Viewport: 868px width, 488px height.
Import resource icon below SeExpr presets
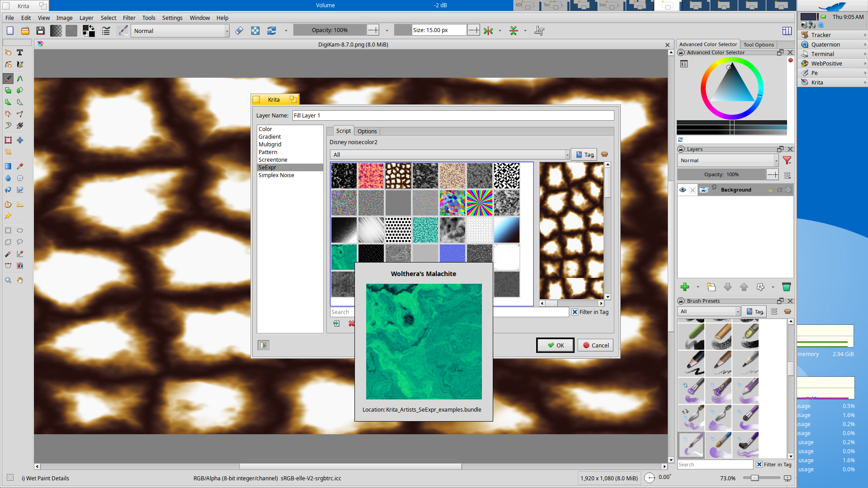coord(336,324)
